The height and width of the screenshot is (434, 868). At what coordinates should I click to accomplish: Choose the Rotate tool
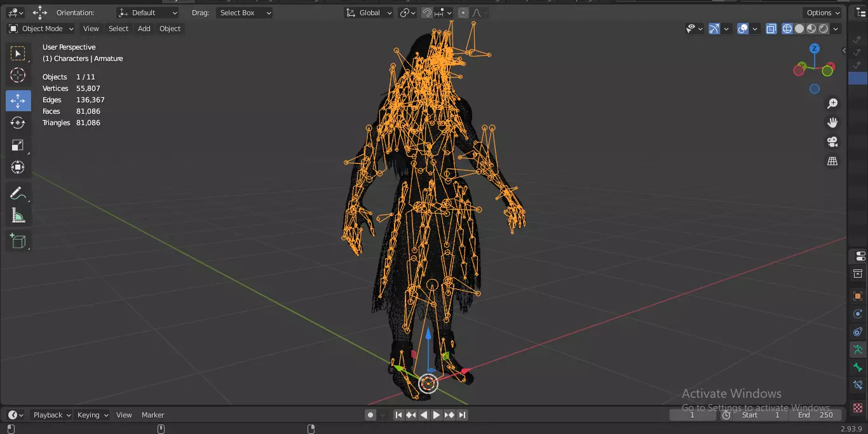coord(18,123)
